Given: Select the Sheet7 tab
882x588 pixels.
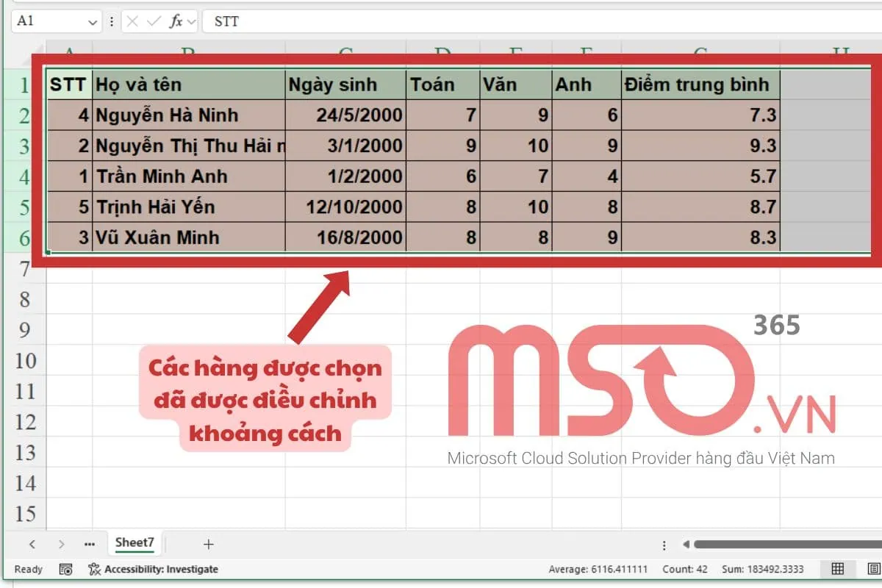Looking at the screenshot, I should tap(135, 543).
